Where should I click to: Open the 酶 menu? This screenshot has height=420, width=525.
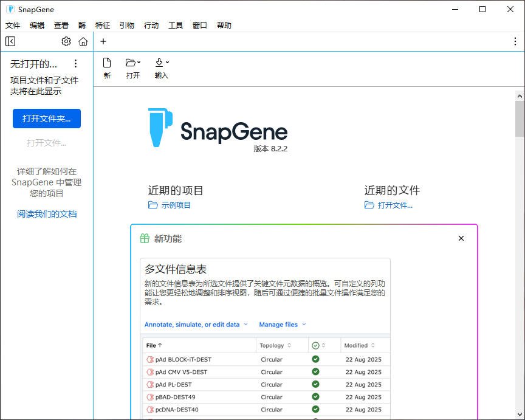pyautogui.click(x=82, y=26)
